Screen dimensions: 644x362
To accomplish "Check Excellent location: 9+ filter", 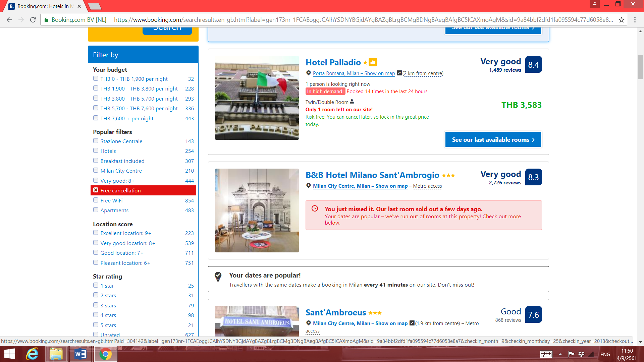I will click(x=96, y=233).
